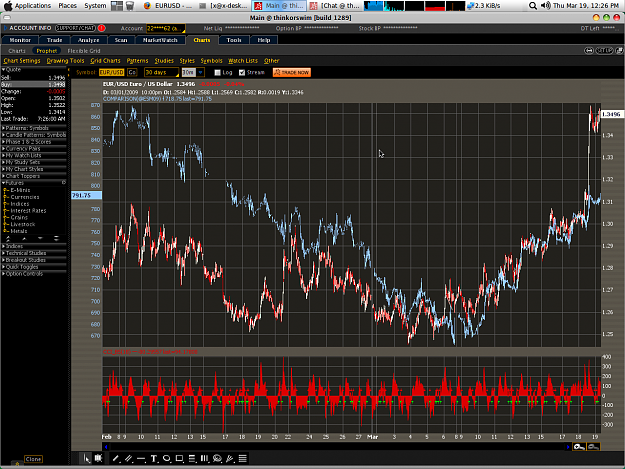Image resolution: width=625 pixels, height=469 pixels.
Task: Expand Quick Toggles panel
Action: 34,267
